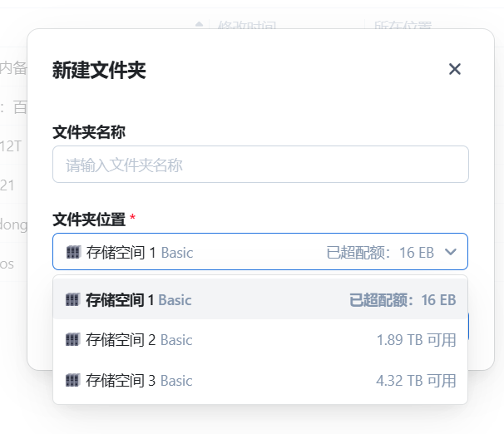This screenshot has height=434, width=504.
Task: Sort by the 修改时间 column header
Action: pyautogui.click(x=247, y=25)
